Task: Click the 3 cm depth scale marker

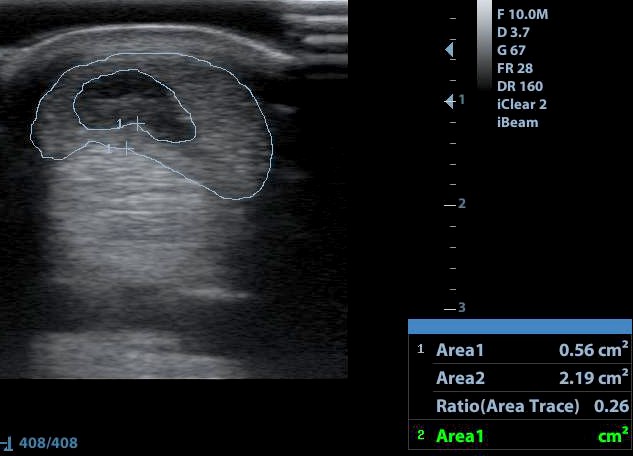Action: [x=455, y=307]
